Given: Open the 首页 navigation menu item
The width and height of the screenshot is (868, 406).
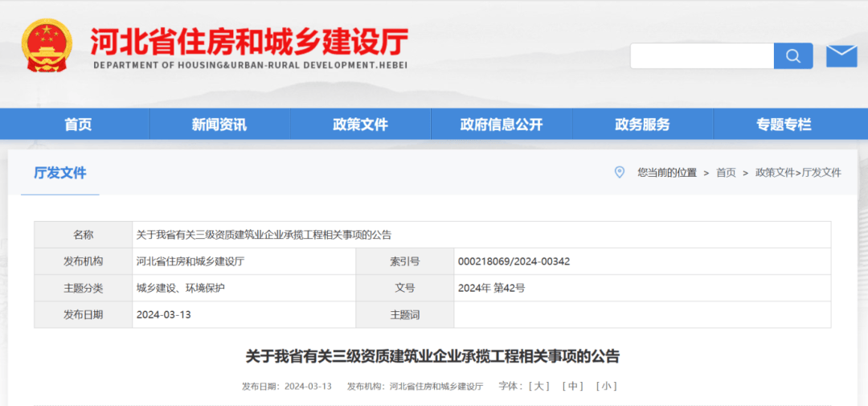Looking at the screenshot, I should pyautogui.click(x=78, y=125).
